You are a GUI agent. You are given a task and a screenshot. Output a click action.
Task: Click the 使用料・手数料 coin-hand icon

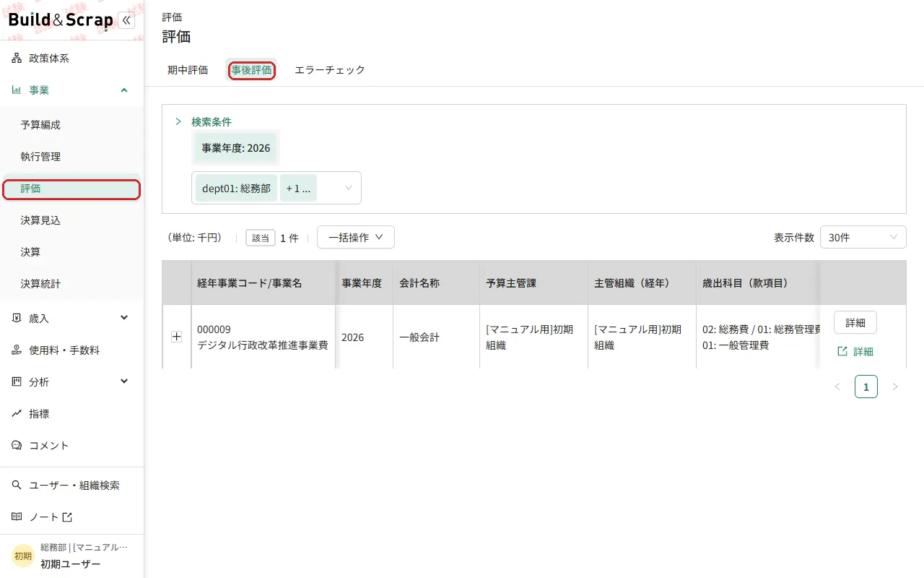[17, 350]
